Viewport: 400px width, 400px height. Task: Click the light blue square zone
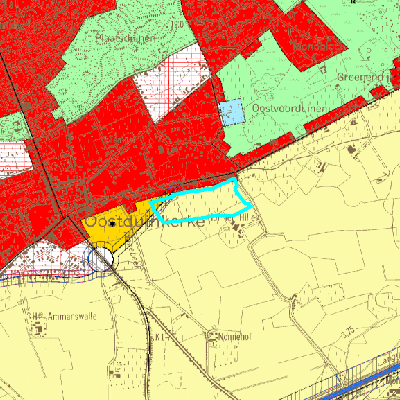tap(232, 112)
